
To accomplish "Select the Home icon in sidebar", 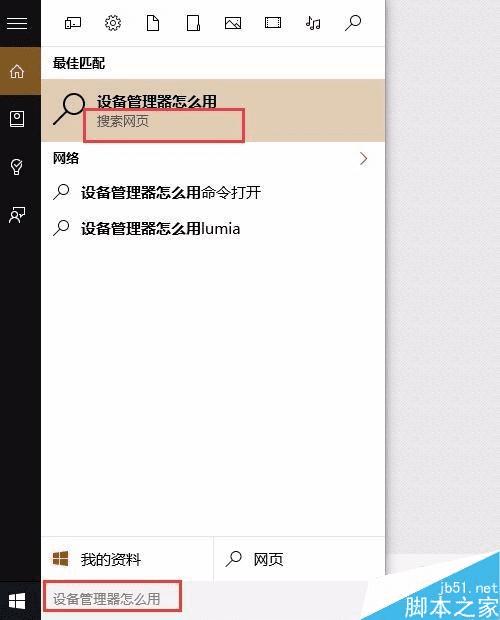I will pyautogui.click(x=17, y=72).
